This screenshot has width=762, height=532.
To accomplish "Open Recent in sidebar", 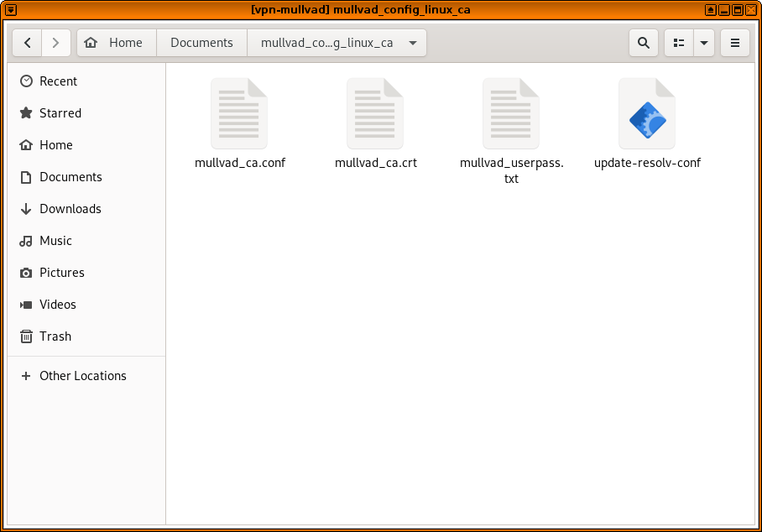I will pos(86,81).
